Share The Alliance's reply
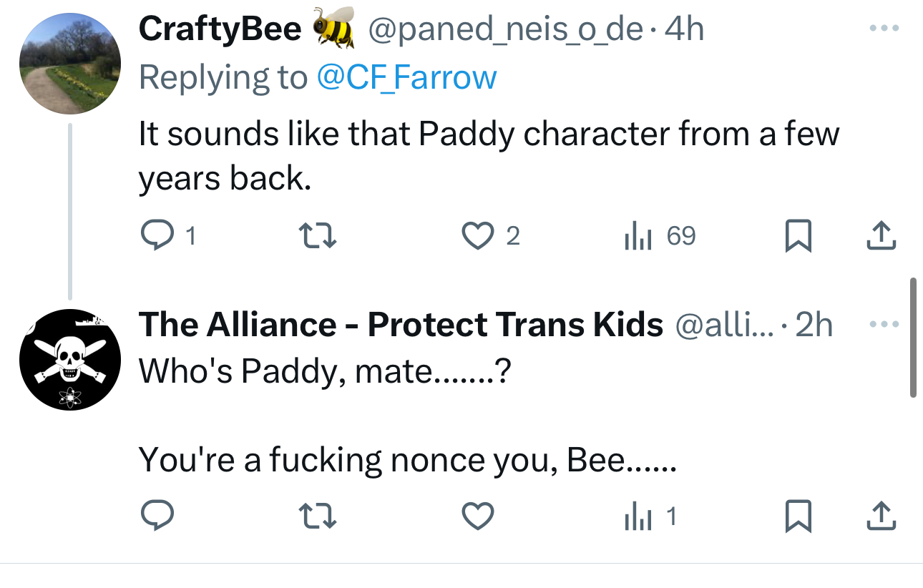The height and width of the screenshot is (588, 923). pyautogui.click(x=881, y=516)
